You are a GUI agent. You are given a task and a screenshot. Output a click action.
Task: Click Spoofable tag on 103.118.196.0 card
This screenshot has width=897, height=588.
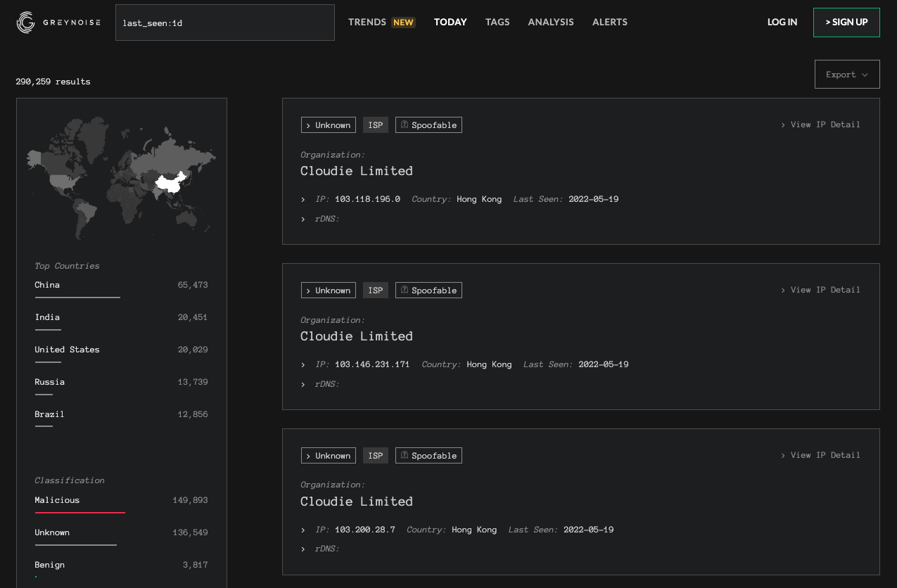[428, 125]
